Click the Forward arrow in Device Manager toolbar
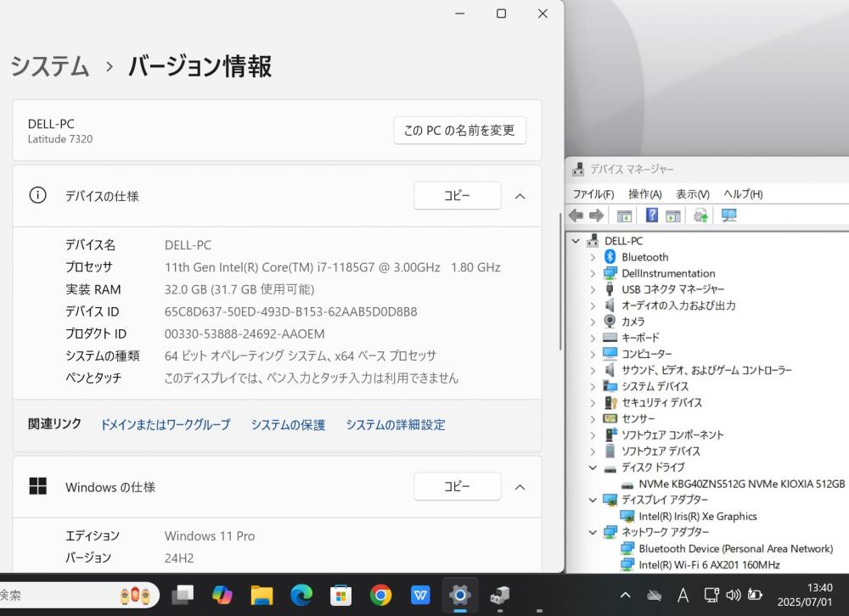Screen dimensions: 849x616 (x=596, y=216)
